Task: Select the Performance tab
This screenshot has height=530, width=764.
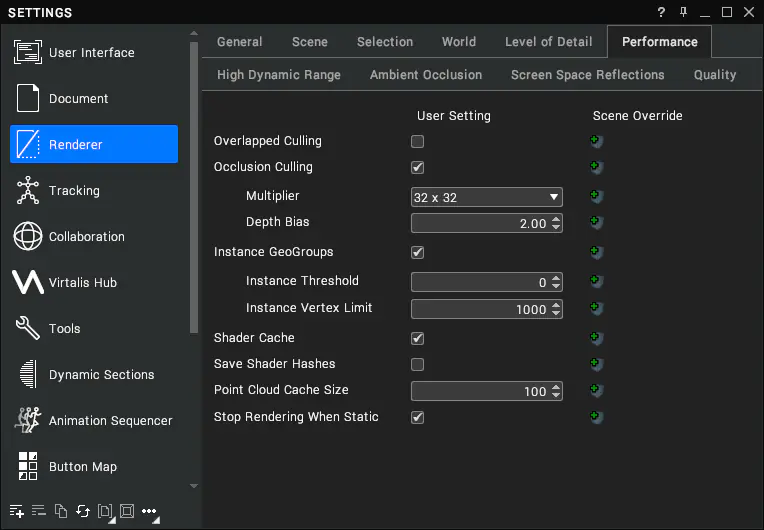Action: [660, 42]
